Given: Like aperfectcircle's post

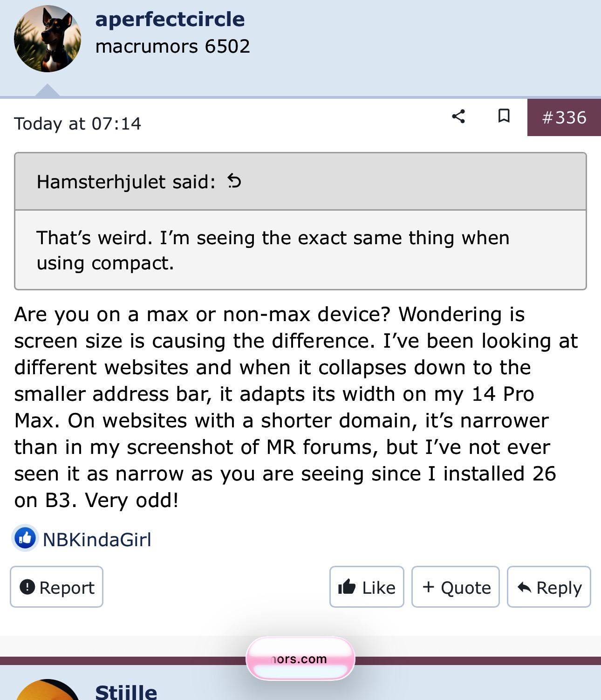Looking at the screenshot, I should point(367,587).
